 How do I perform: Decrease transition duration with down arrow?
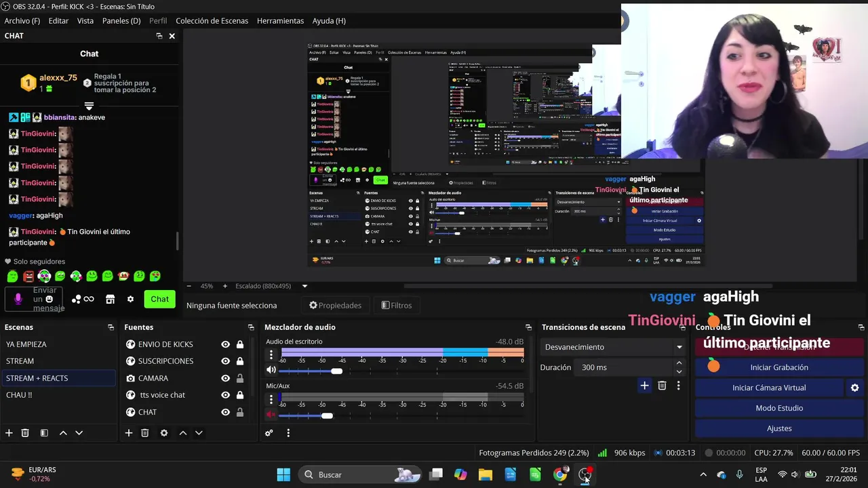point(679,371)
